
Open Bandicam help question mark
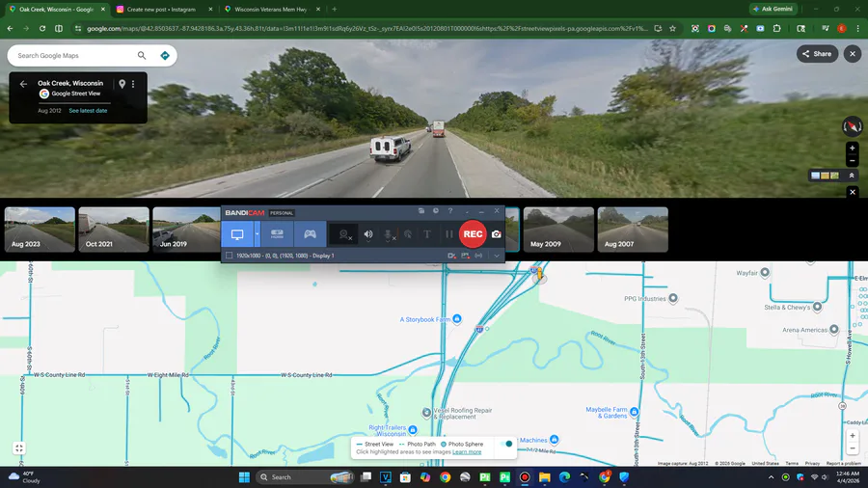(x=450, y=211)
